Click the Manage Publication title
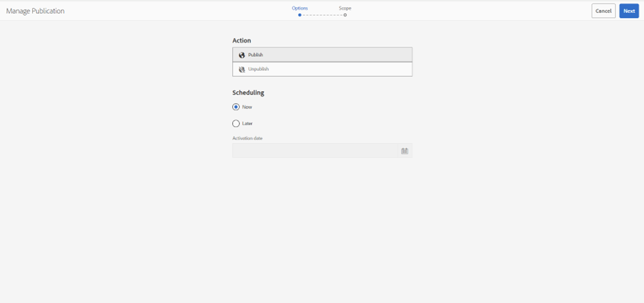The image size is (644, 303). 36,11
